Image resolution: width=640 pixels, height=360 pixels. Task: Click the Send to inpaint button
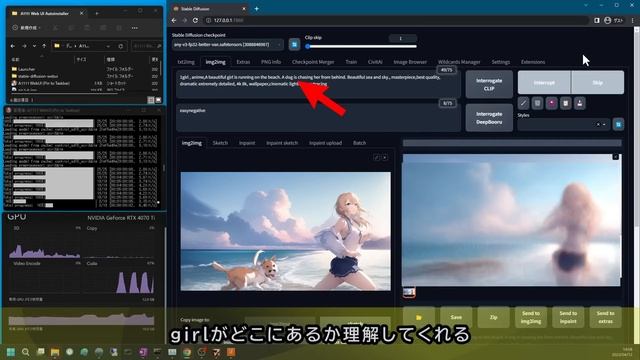tap(568, 317)
